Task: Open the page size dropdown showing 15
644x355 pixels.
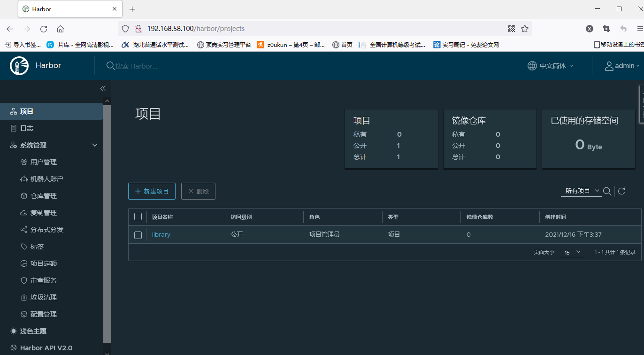Action: 572,252
